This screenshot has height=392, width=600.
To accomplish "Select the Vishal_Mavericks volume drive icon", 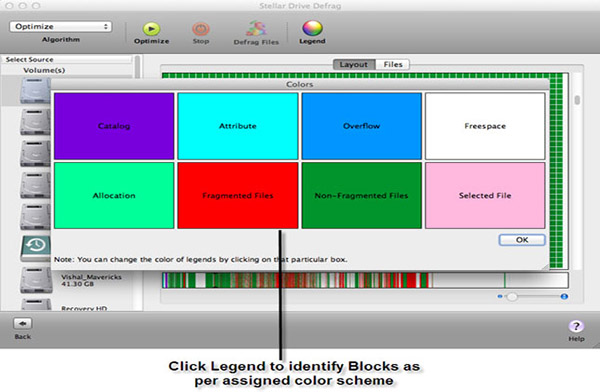I will (x=36, y=279).
